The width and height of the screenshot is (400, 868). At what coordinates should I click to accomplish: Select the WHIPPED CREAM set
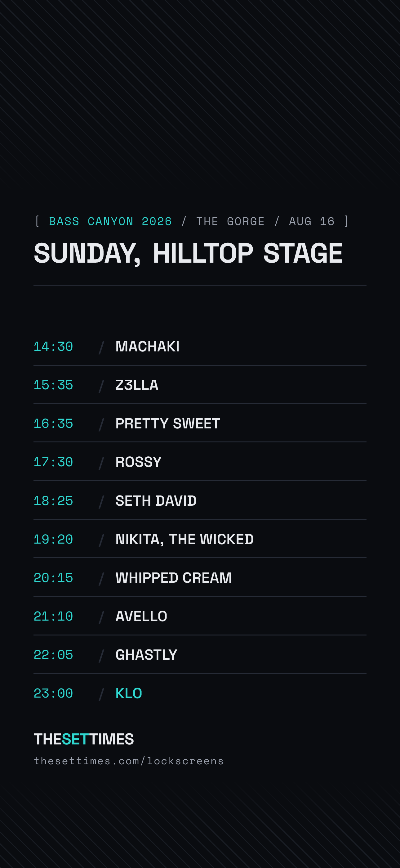click(x=200, y=577)
